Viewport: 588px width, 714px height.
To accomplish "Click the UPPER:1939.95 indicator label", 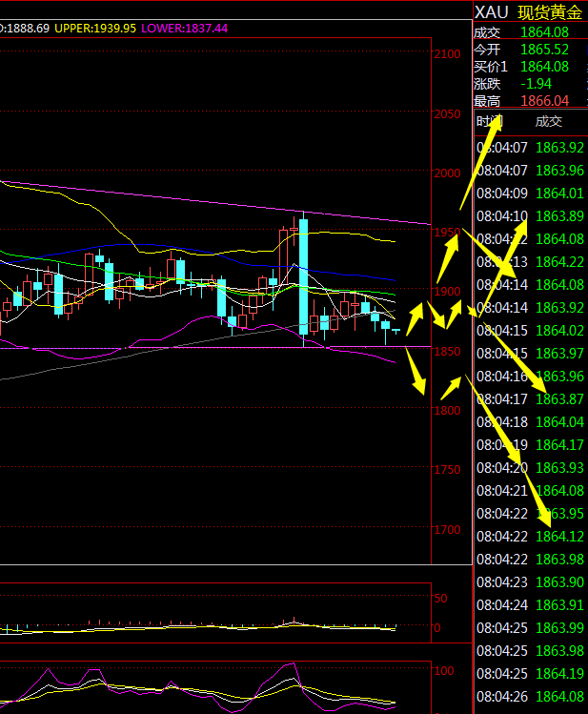I will (x=95, y=29).
